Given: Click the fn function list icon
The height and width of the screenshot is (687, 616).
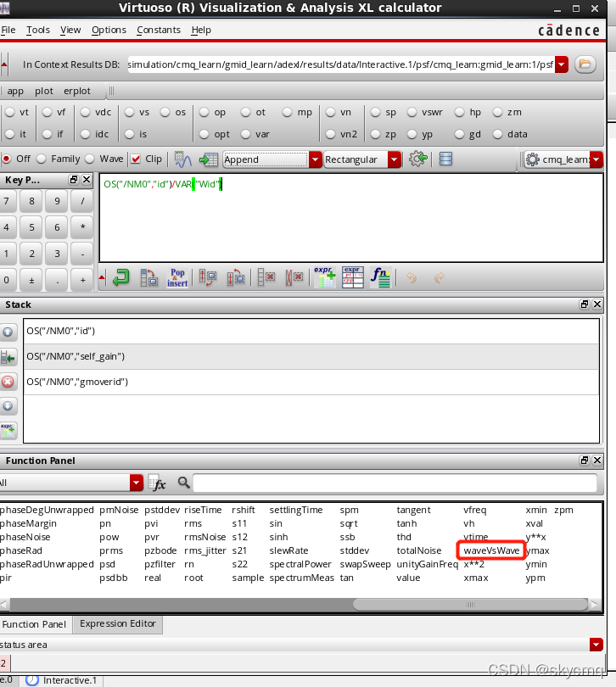Looking at the screenshot, I should click(381, 277).
